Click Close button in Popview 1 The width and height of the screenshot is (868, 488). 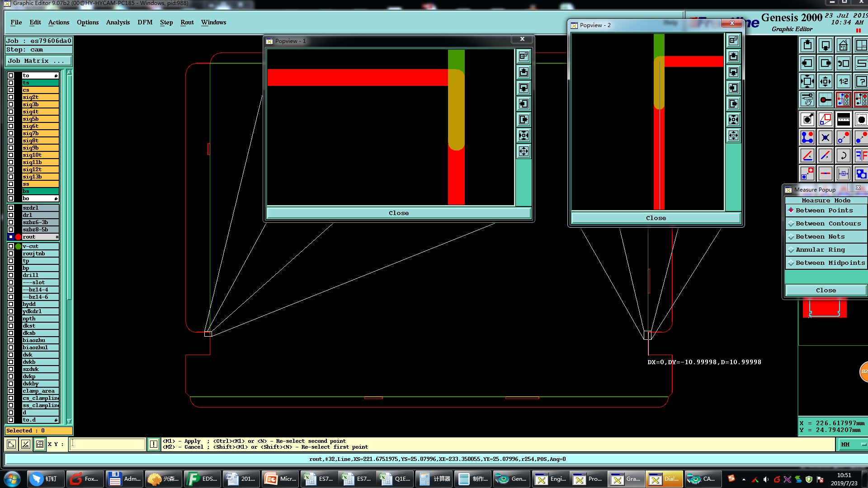point(398,213)
